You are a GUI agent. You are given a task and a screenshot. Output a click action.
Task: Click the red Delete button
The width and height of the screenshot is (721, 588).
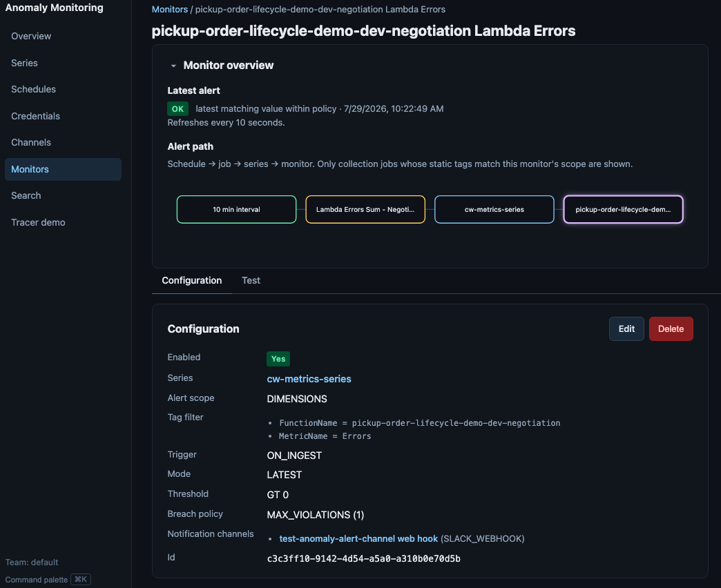[671, 329]
